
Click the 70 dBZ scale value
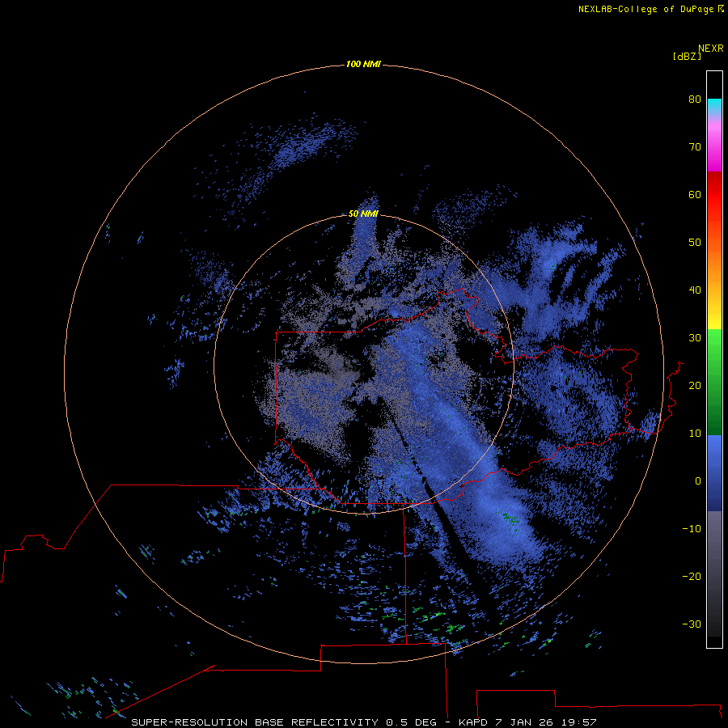695,146
